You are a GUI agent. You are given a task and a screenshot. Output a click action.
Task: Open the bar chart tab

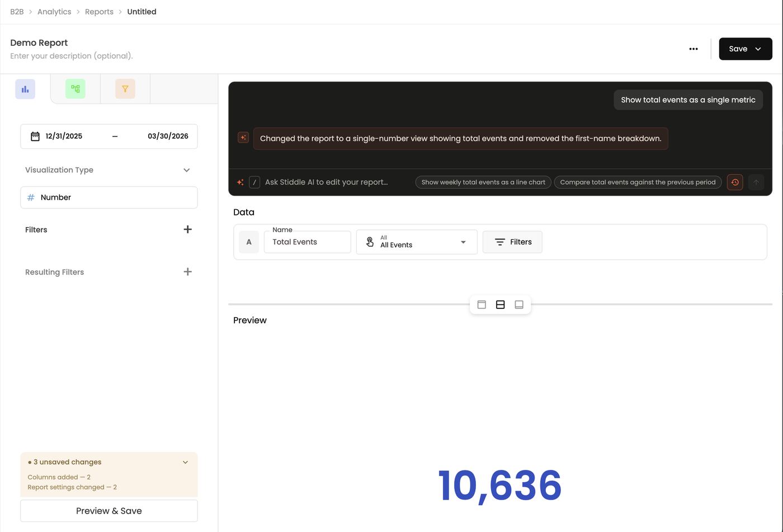point(25,89)
